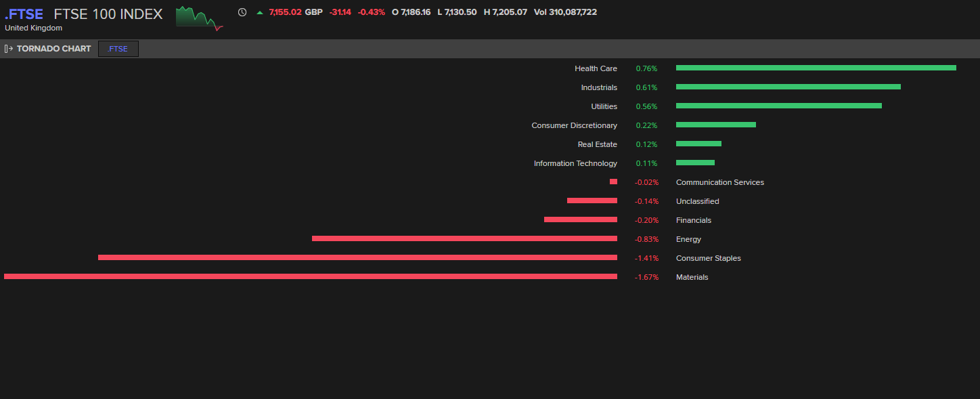The width and height of the screenshot is (980, 399).
Task: Click the -0.02% Communication Services value
Action: point(646,182)
